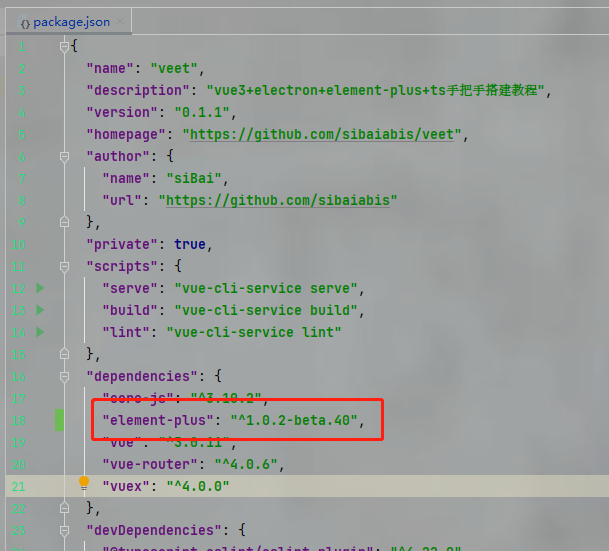This screenshot has width=609, height=551.
Task: Click the green change marker on line 18
Action: coord(59,420)
